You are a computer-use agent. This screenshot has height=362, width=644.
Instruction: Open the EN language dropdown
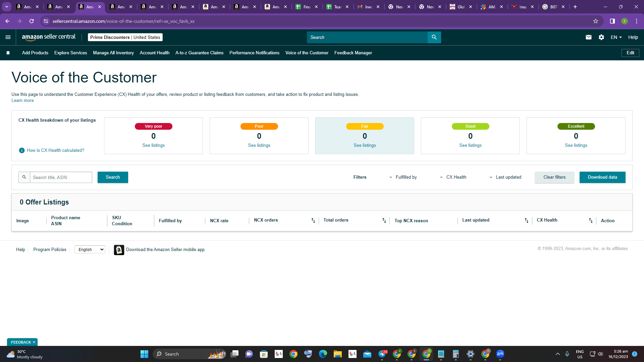[616, 37]
